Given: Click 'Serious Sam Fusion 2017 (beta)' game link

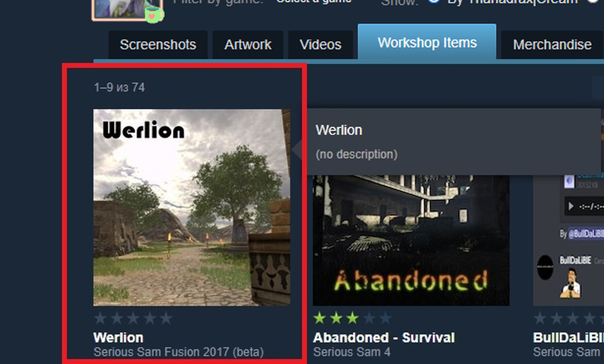Looking at the screenshot, I should pos(179,351).
